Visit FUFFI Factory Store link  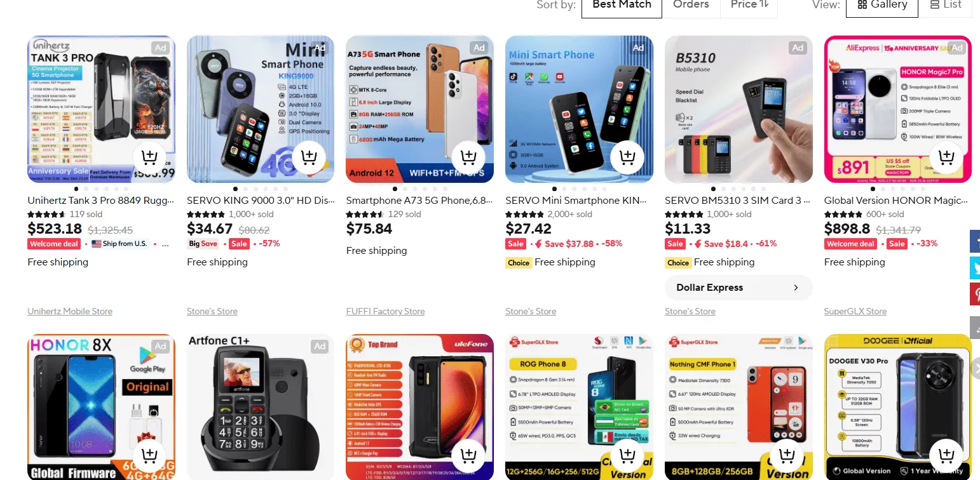coord(385,311)
